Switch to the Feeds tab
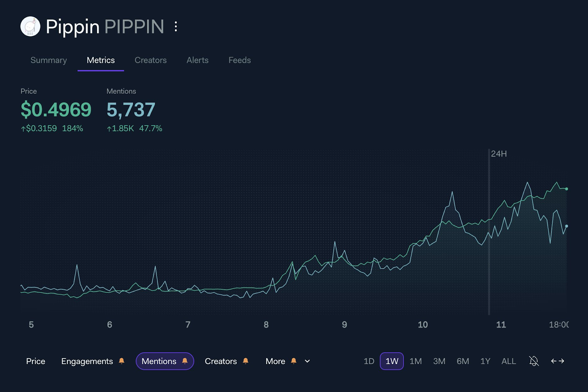Viewport: 588px width, 392px height. tap(240, 60)
